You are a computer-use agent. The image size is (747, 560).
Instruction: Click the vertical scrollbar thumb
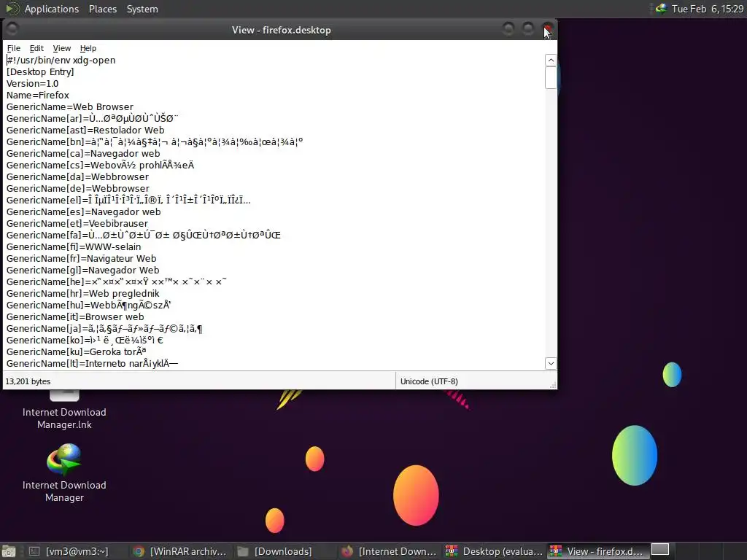coord(551,77)
